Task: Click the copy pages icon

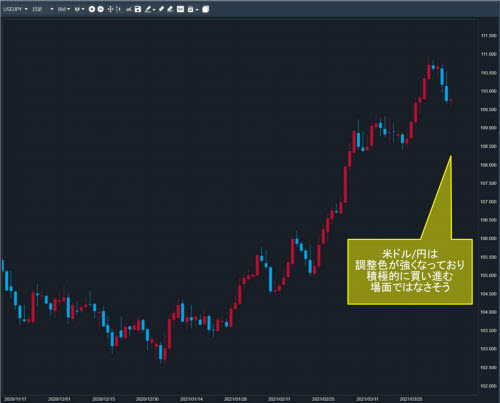Action: tap(206, 9)
